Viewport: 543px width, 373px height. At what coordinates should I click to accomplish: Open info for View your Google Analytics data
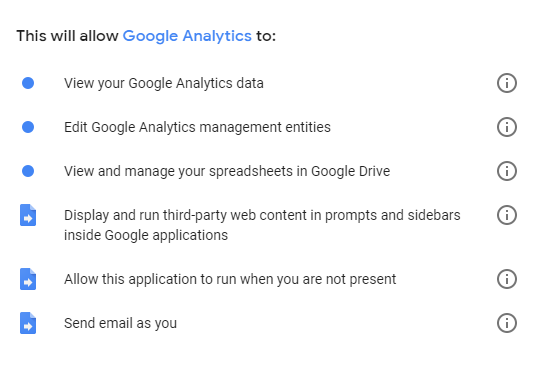coord(507,83)
